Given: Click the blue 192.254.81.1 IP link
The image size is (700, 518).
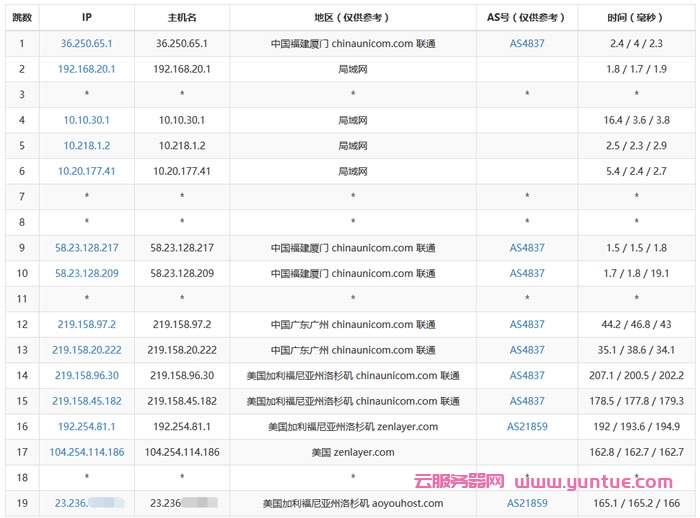Looking at the screenshot, I should [x=86, y=427].
